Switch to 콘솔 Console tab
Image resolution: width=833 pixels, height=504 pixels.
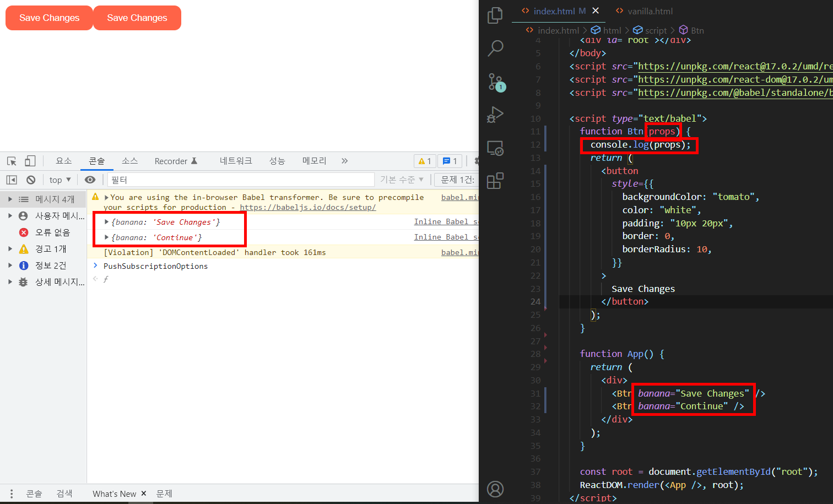click(x=97, y=161)
